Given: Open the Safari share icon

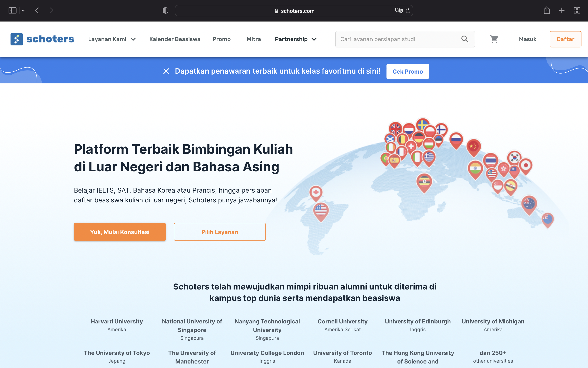Looking at the screenshot, I should (547, 10).
